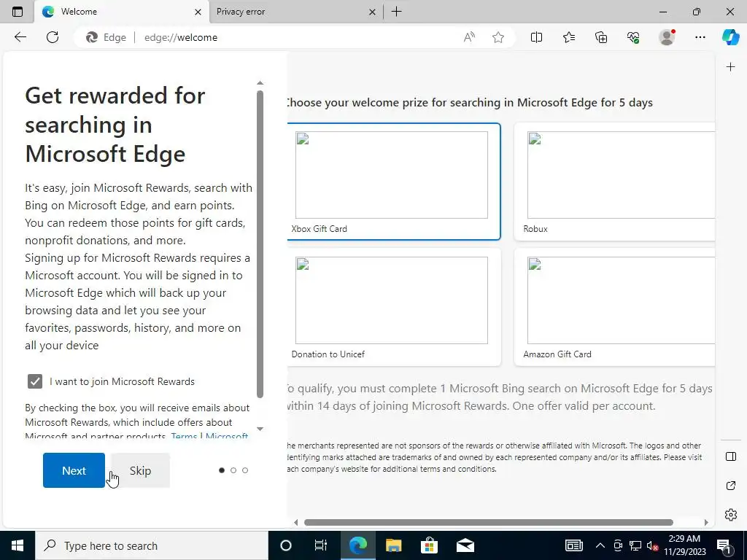747x560 pixels.
Task: Open Mail app from taskbar
Action: coord(465,545)
